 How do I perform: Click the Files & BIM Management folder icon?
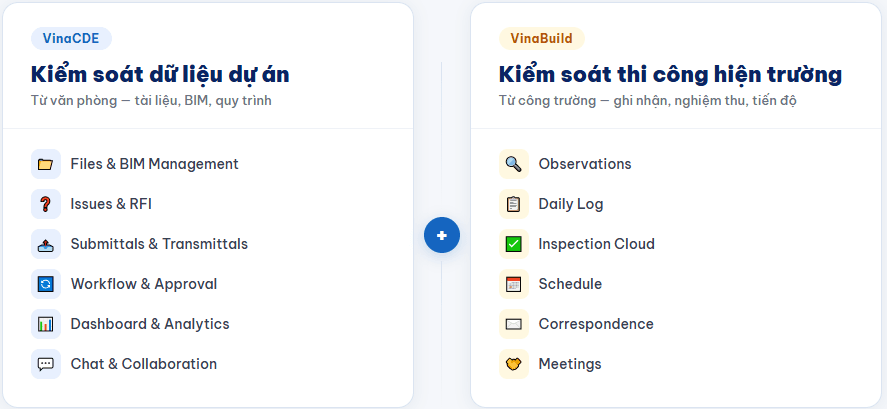[x=46, y=164]
